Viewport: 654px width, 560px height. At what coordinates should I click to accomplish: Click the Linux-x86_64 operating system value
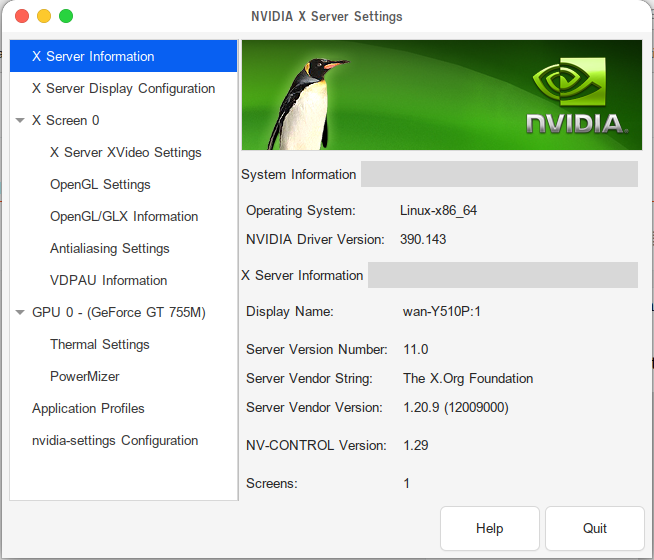[438, 211]
